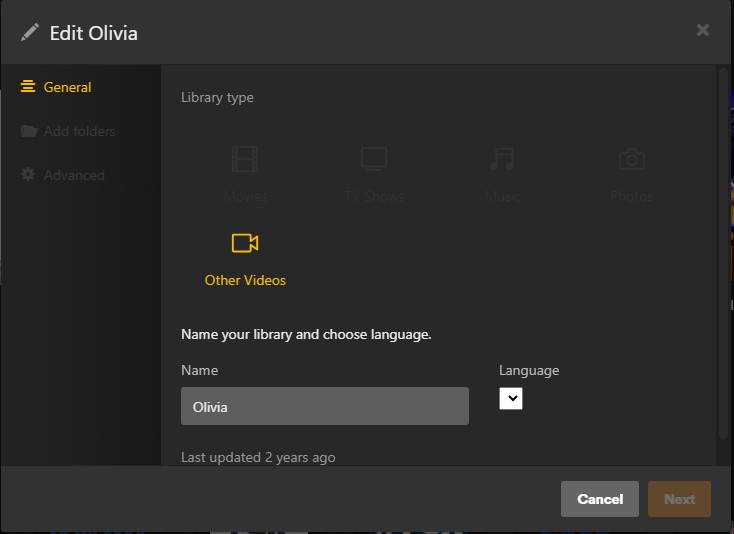Select the TV Shows library type icon
This screenshot has width=734, height=534.
click(374, 159)
